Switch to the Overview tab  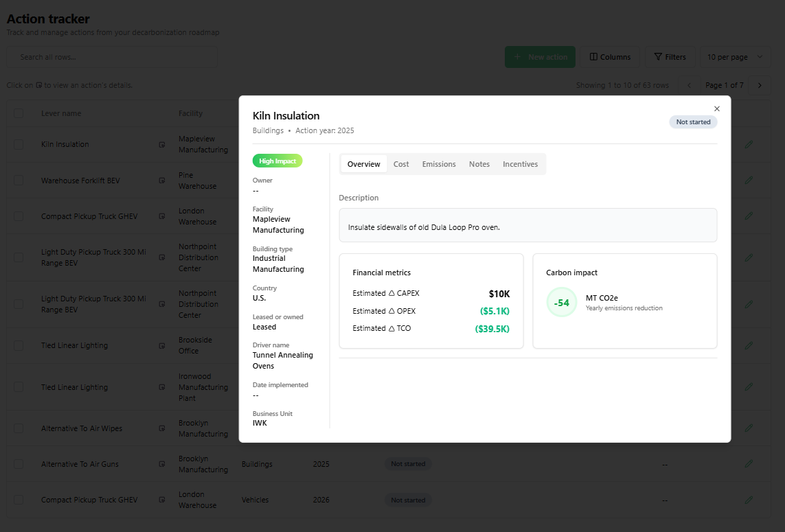[363, 164]
